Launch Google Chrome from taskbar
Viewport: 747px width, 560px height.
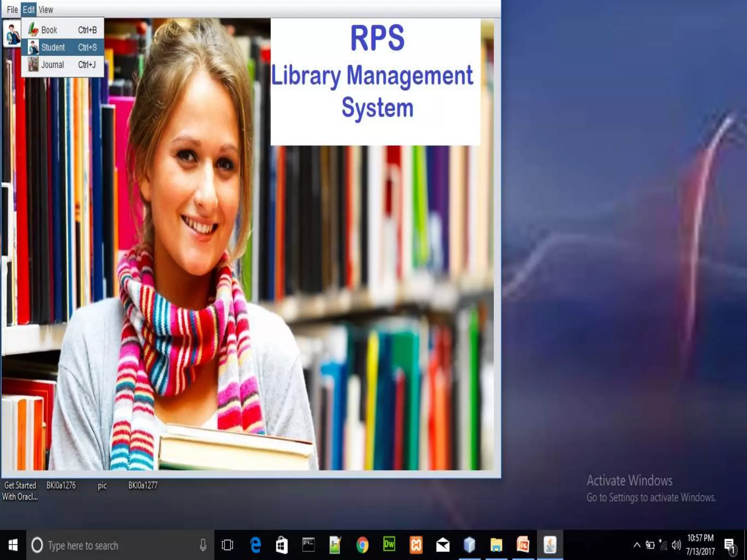[362, 545]
